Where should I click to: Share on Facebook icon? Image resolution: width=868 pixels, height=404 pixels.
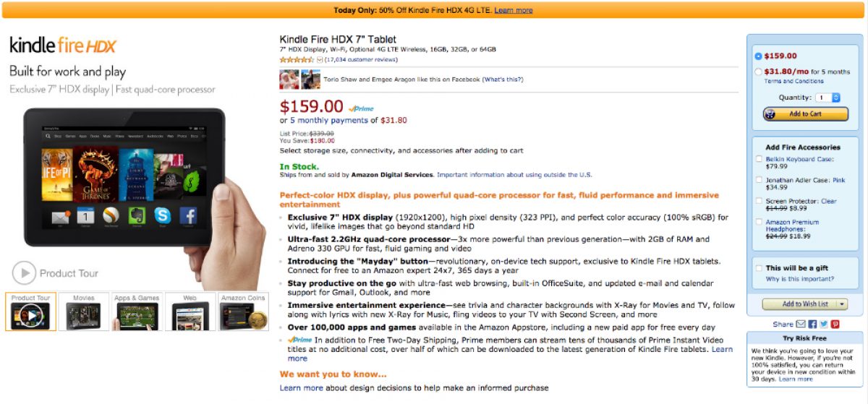[812, 325]
